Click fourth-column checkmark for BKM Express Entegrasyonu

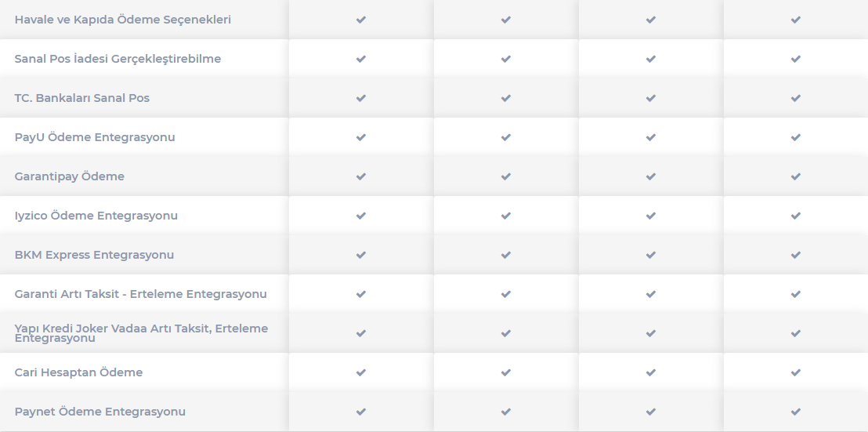pyautogui.click(x=796, y=255)
